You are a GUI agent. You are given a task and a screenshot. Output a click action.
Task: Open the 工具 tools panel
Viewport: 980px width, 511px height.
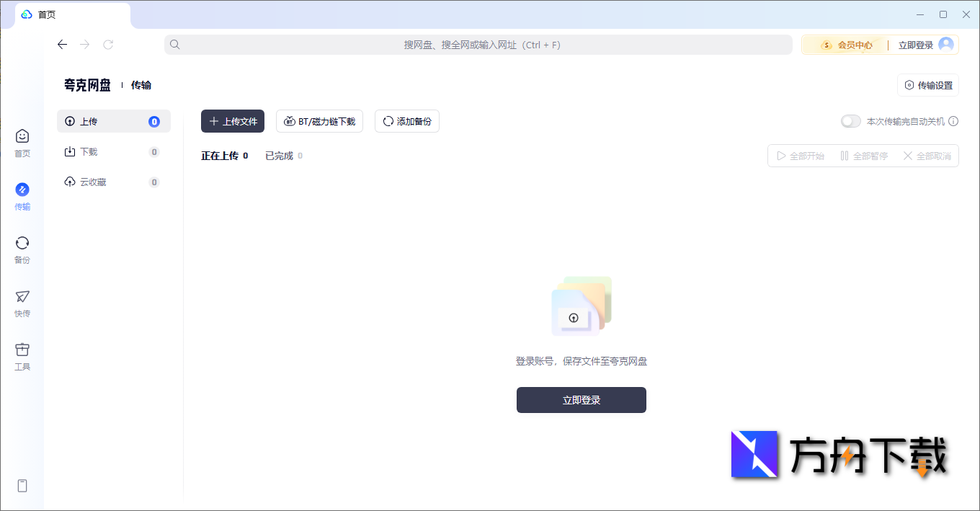pos(22,355)
